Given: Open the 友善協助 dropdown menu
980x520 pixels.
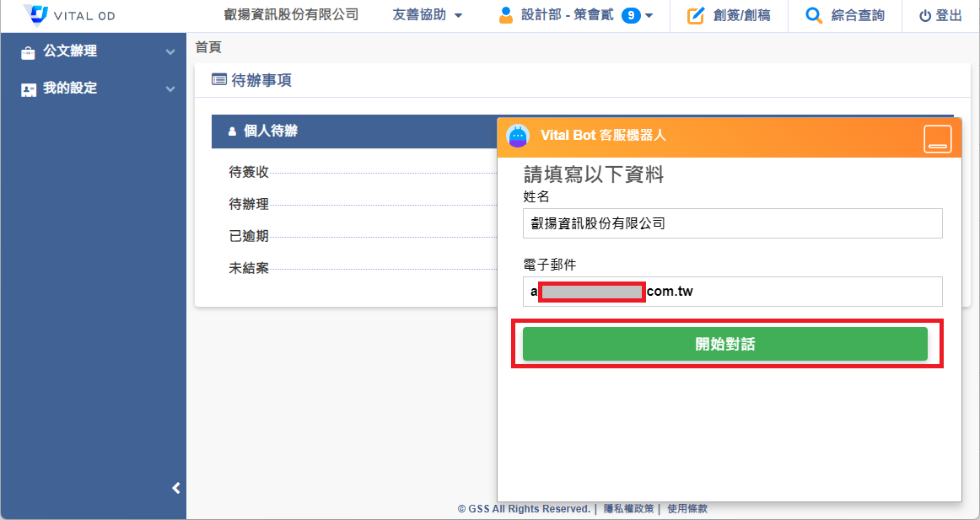Looking at the screenshot, I should pyautogui.click(x=428, y=15).
